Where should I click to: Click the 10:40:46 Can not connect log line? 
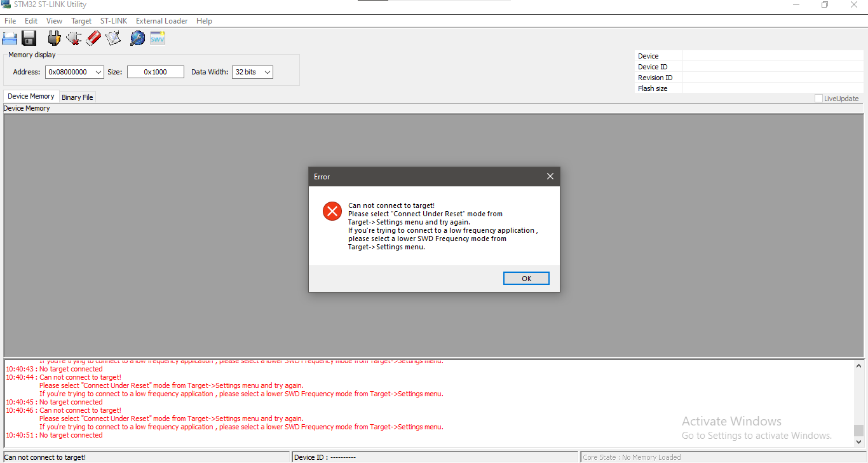click(x=64, y=411)
